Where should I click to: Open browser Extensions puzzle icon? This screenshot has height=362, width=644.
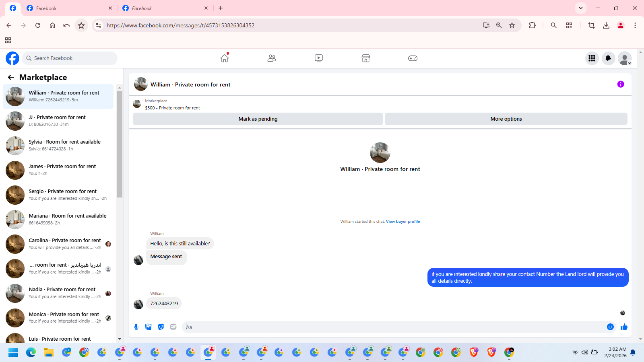point(532,25)
